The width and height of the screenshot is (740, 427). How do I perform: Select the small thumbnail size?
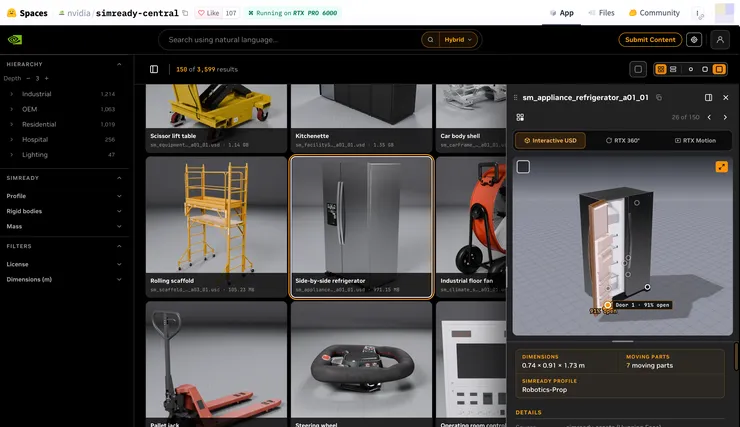pyautogui.click(x=690, y=69)
